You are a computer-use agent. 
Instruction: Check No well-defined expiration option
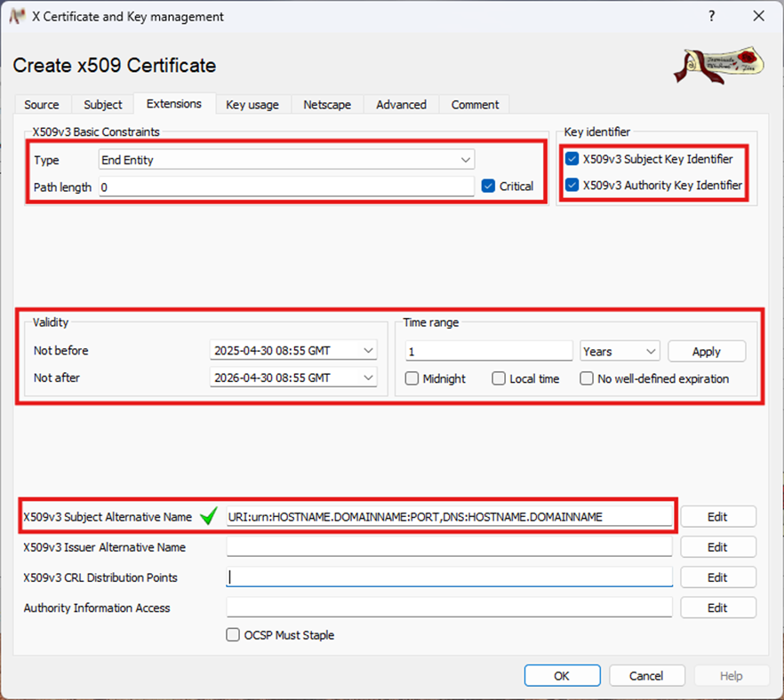click(x=587, y=378)
